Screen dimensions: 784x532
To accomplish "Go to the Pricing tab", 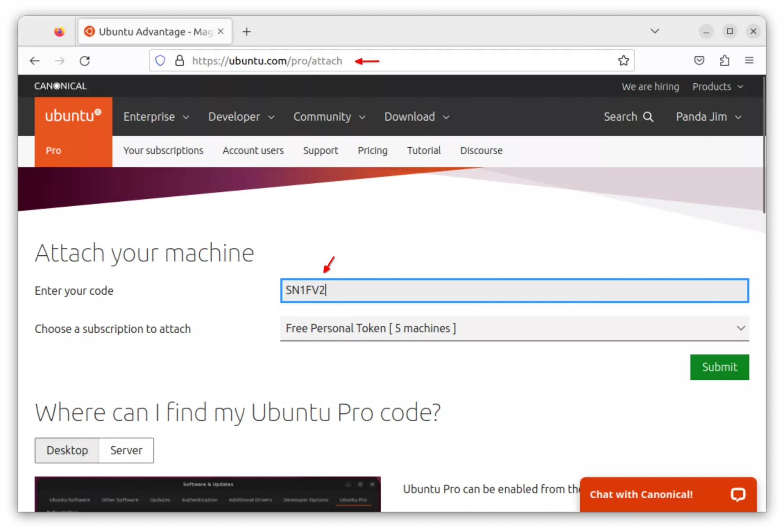I will point(372,150).
